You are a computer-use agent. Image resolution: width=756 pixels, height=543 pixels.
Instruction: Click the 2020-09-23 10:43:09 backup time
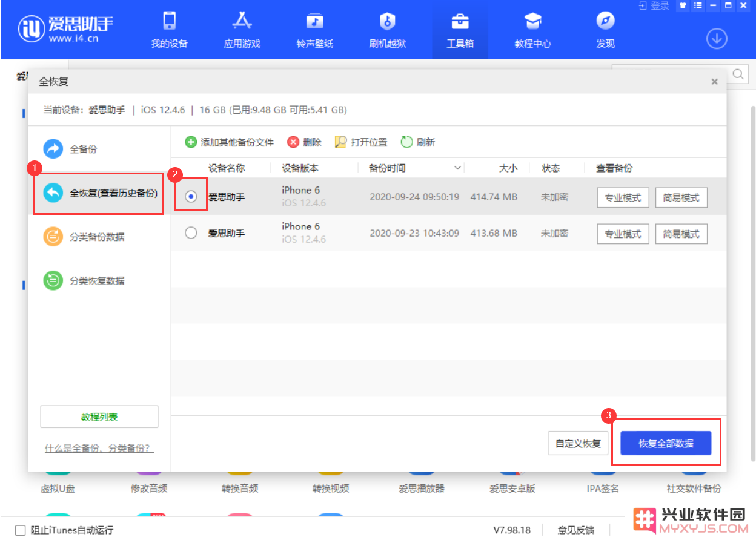click(x=414, y=234)
